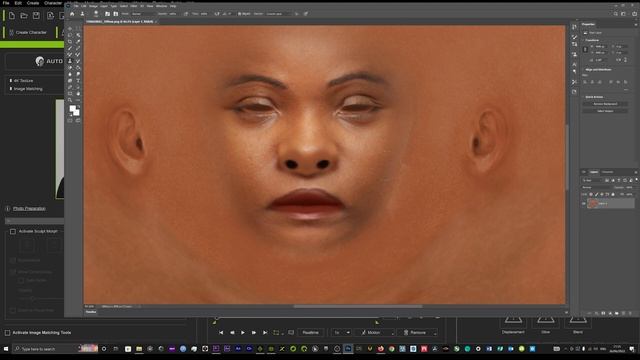Open the Edit Toolbar three-dots icon
Image resolution: width=640 pixels, height=360 pixels.
click(78, 100)
